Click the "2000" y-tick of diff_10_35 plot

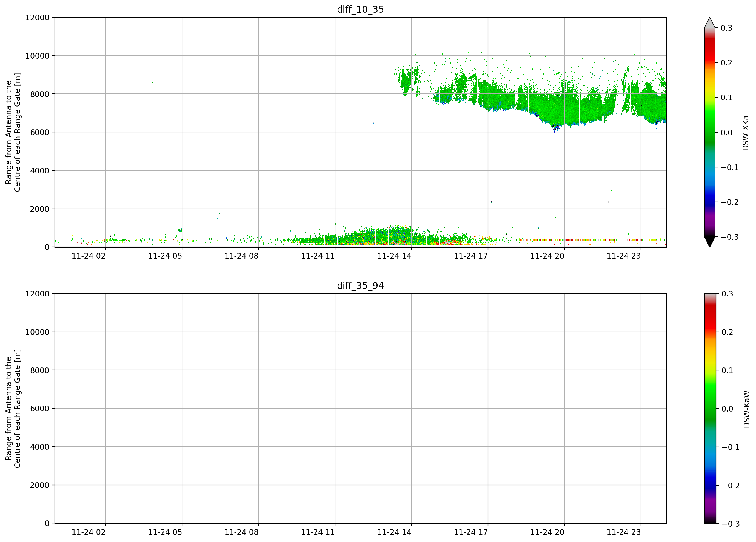click(x=40, y=209)
